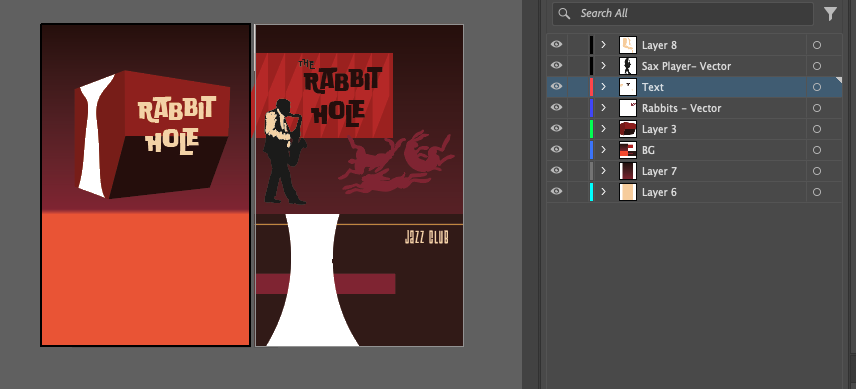
Task: Click the orange floor area of left artboard
Action: tap(145, 278)
